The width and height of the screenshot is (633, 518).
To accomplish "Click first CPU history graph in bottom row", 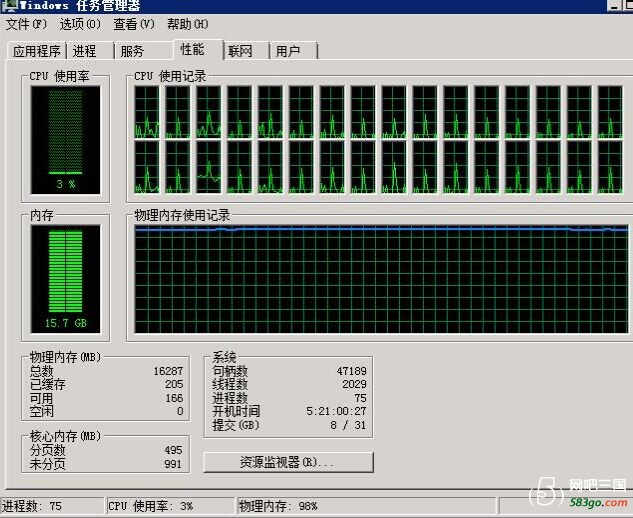I will (147, 167).
